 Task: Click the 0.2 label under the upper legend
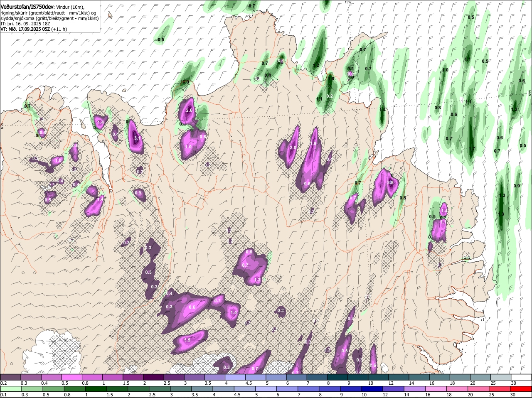(x=3, y=383)
